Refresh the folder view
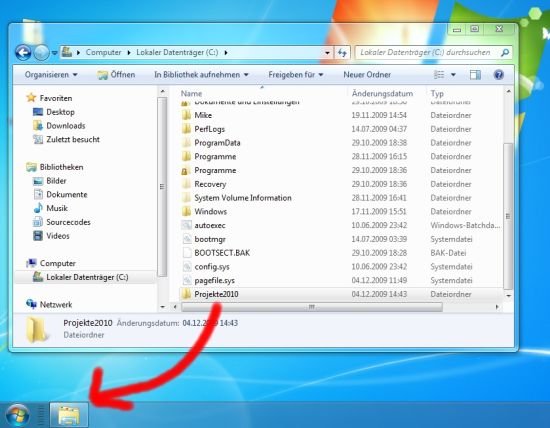The image size is (550, 428). click(342, 53)
